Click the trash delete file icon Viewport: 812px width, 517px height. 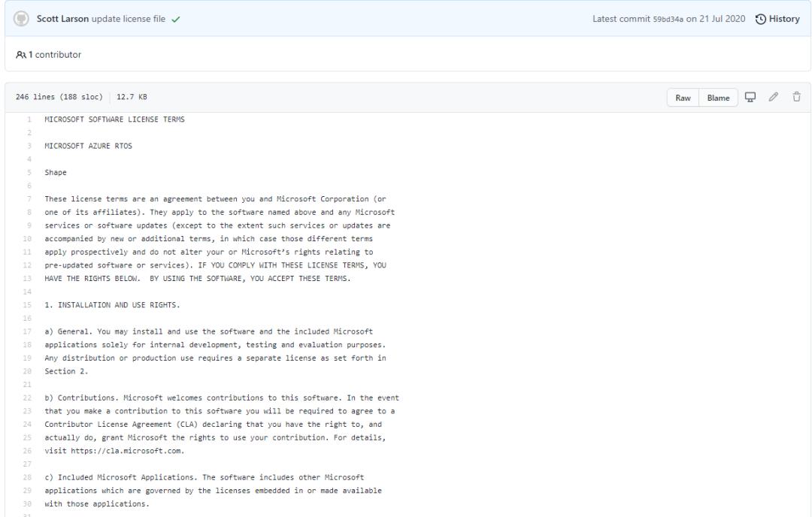796,97
